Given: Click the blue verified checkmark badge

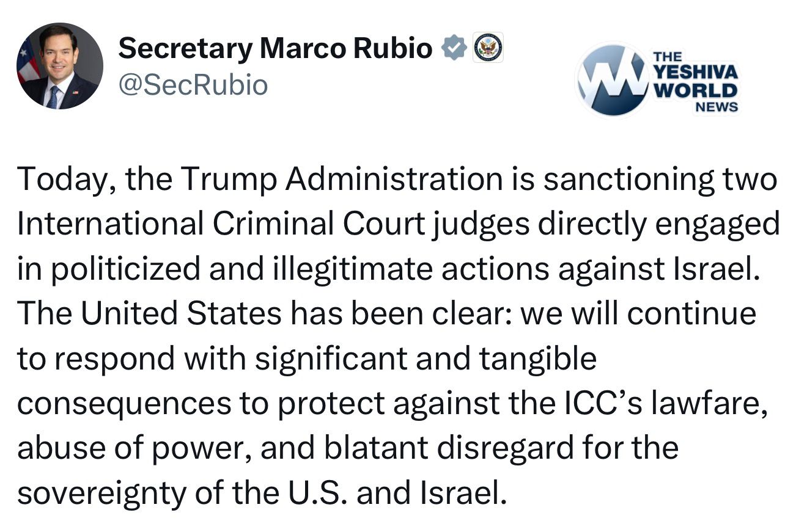Looking at the screenshot, I should [x=454, y=48].
